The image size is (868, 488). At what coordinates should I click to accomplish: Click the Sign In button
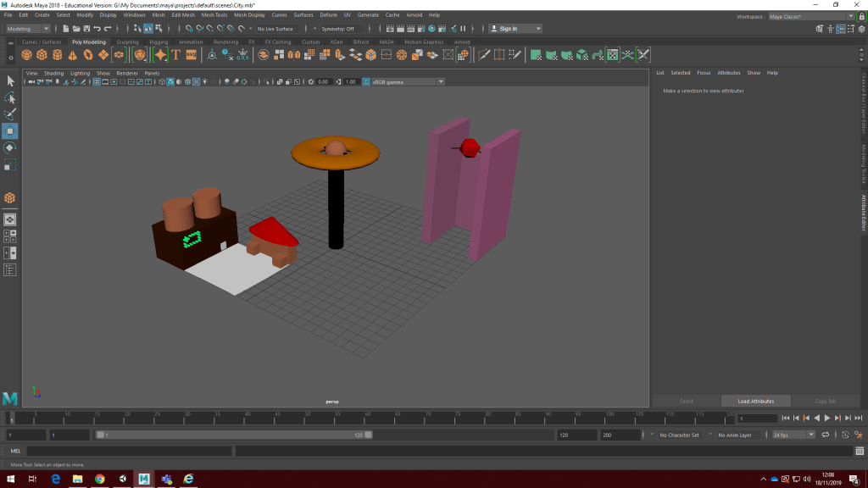(x=507, y=29)
